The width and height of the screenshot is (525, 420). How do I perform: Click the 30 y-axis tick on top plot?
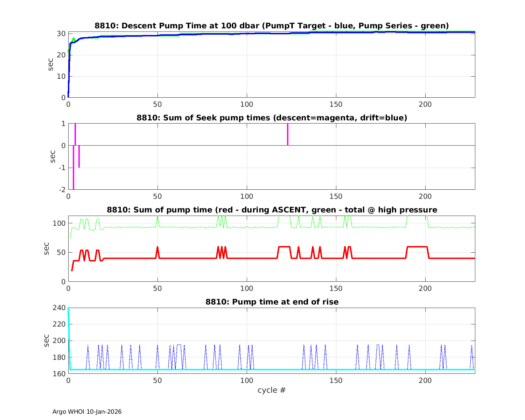point(62,34)
